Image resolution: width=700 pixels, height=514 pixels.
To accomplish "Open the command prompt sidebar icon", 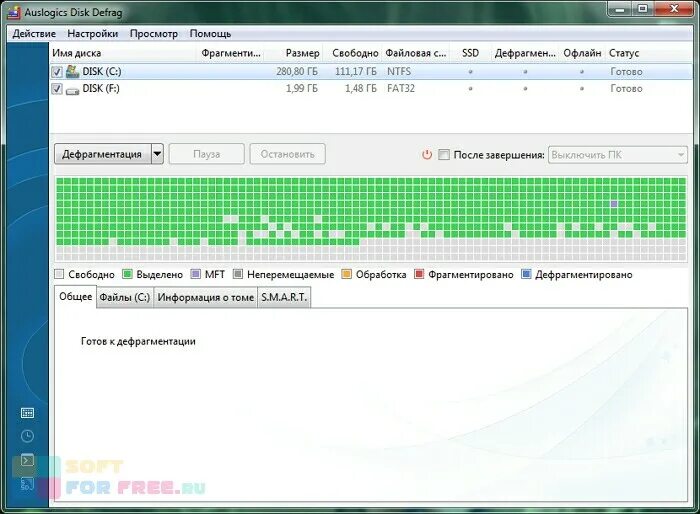I will (x=27, y=460).
